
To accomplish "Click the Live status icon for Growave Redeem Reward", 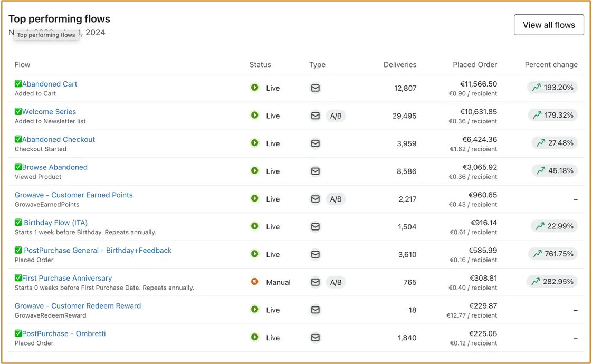I will [255, 309].
